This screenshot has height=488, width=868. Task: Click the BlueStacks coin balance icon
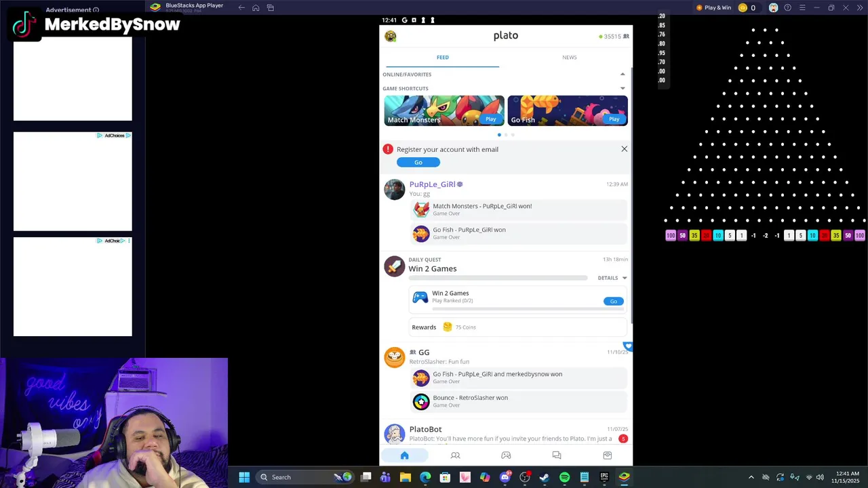(x=743, y=7)
